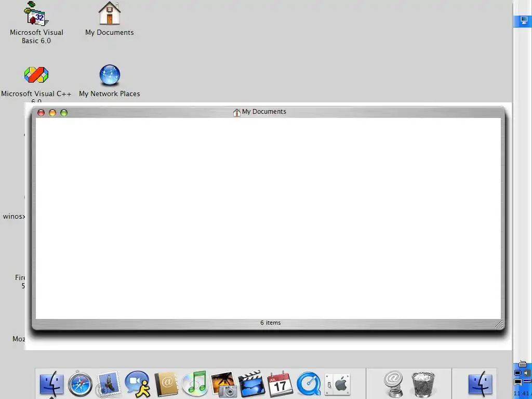Click the 11:41 clock in tray
The height and width of the screenshot is (399, 532).
521,394
